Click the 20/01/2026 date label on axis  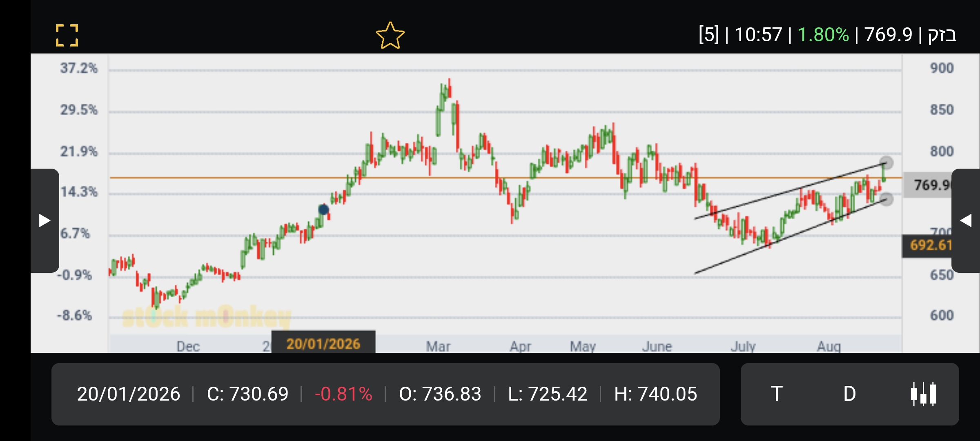point(323,343)
